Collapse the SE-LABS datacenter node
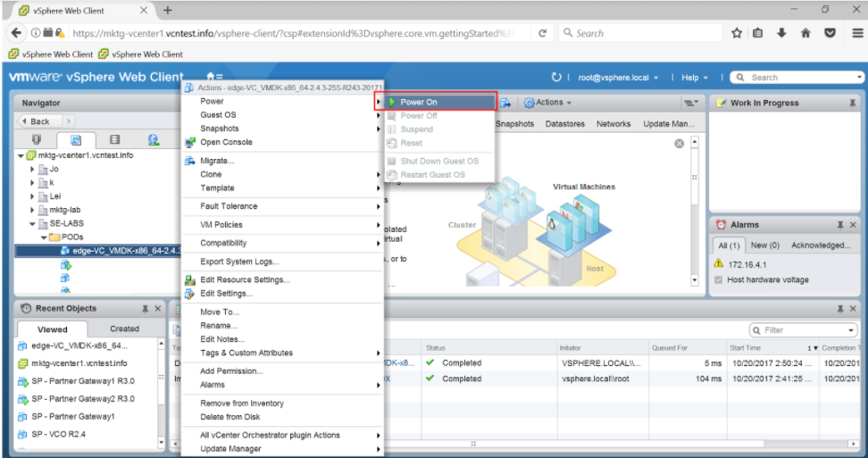Image resolution: width=868 pixels, height=458 pixels. pos(32,224)
